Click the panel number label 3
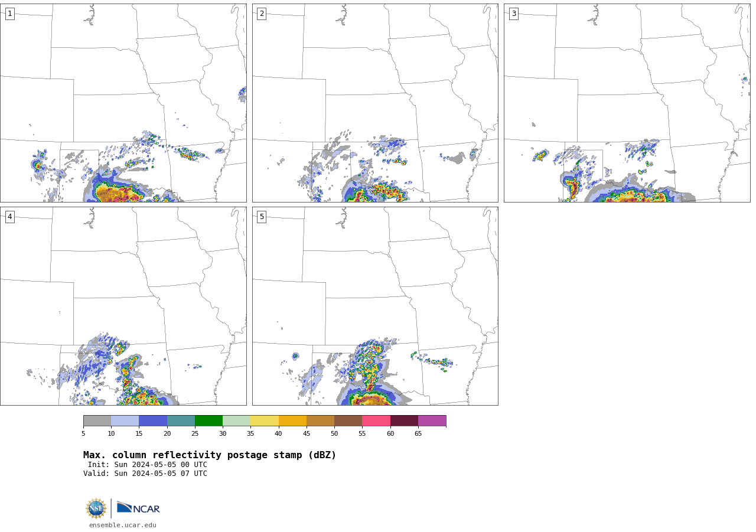Image resolution: width=756 pixels, height=532 pixels. [x=513, y=14]
